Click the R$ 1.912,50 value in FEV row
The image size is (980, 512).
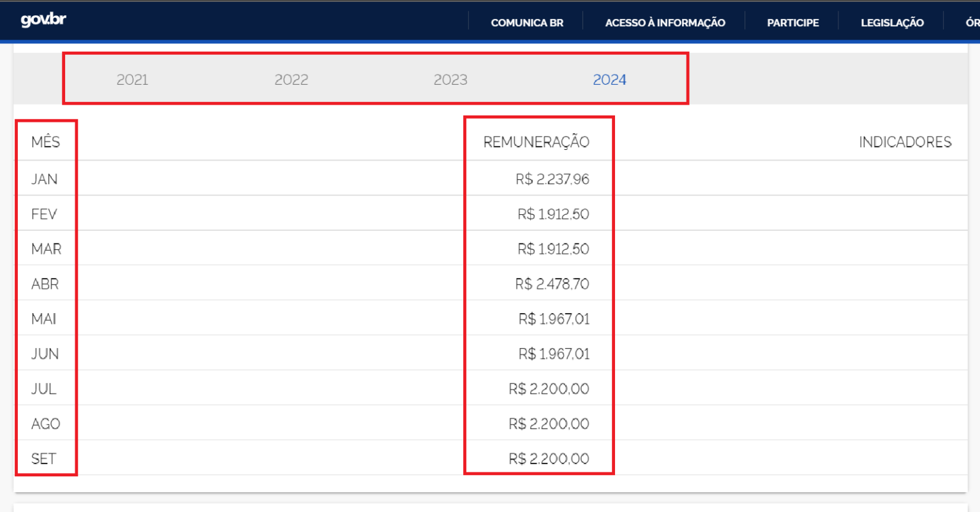coord(553,214)
